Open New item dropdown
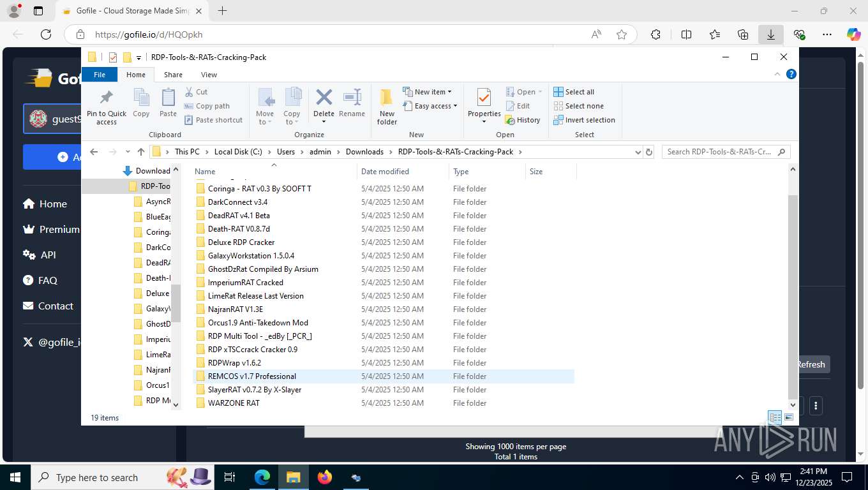Viewport: 868px width, 490px height. click(428, 92)
